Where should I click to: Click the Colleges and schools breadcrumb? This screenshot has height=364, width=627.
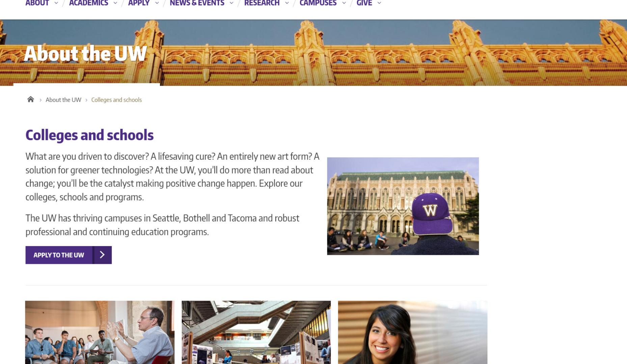(116, 100)
